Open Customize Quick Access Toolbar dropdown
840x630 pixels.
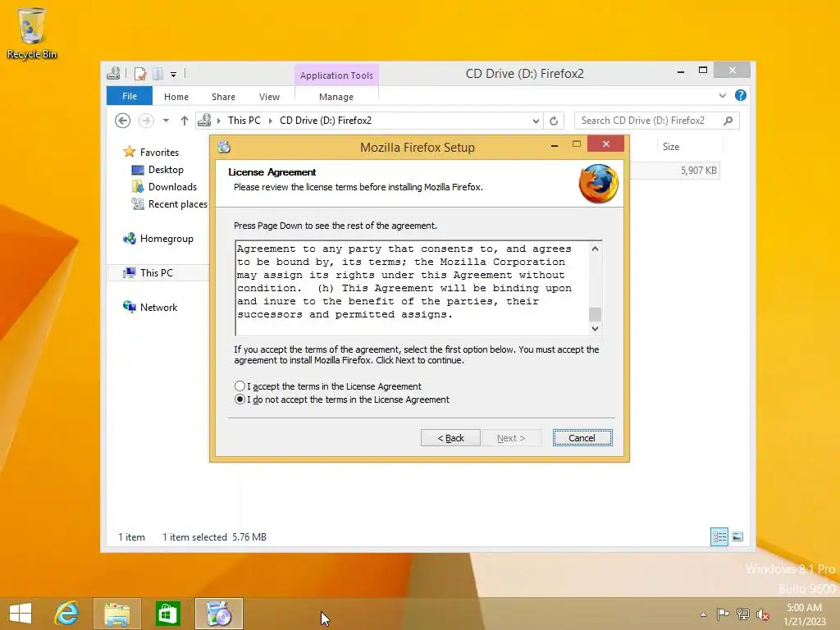click(174, 75)
